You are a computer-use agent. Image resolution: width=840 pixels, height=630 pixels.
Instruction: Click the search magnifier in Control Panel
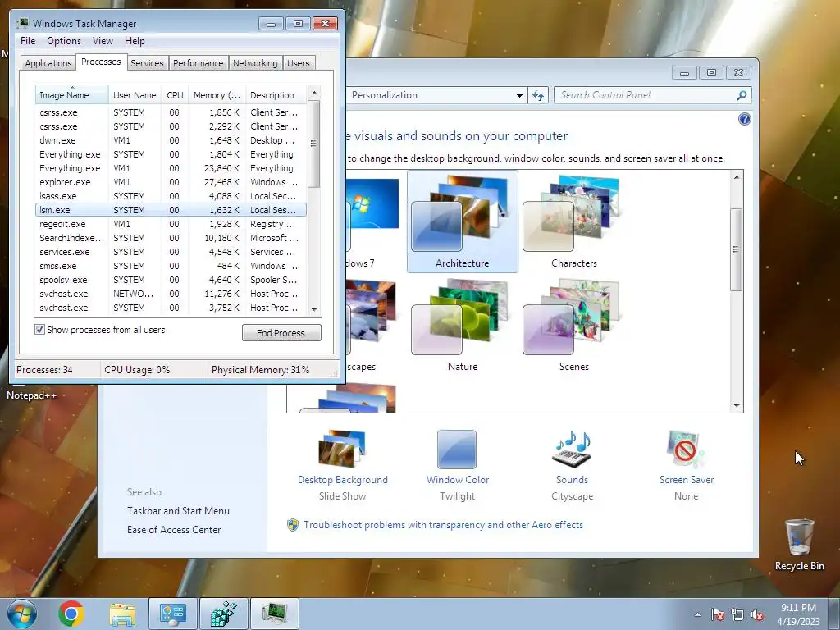(742, 95)
